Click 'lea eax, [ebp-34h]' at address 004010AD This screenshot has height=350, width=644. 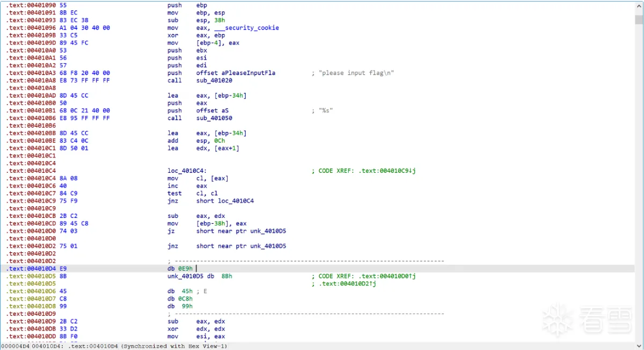click(207, 96)
